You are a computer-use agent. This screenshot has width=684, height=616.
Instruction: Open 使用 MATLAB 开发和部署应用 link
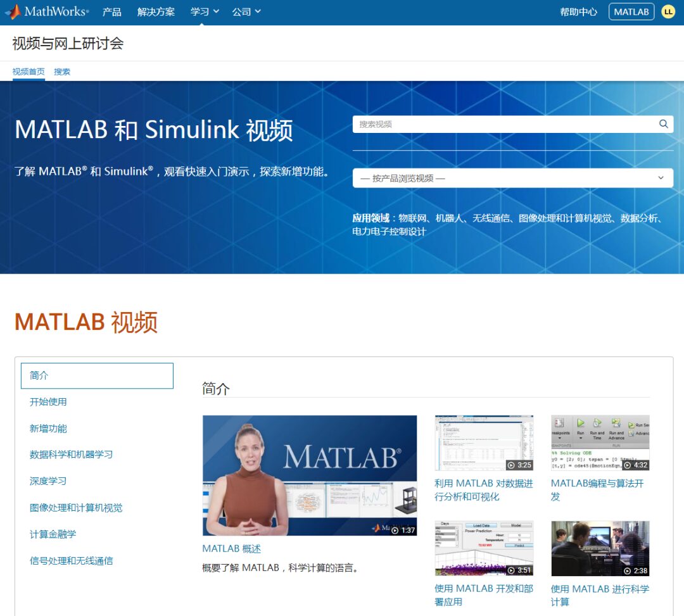[x=484, y=595]
